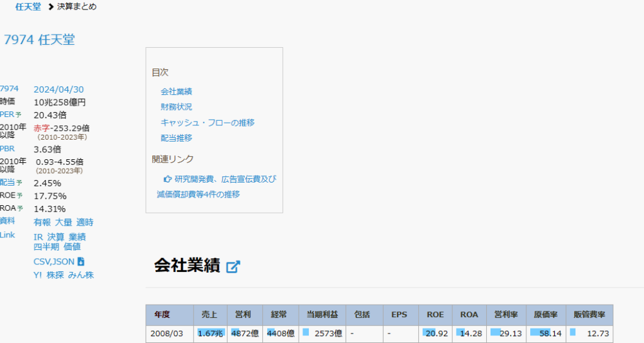The height and width of the screenshot is (343, 644).
Task: Click the 1.67兆 sales cell
Action: pos(210,334)
